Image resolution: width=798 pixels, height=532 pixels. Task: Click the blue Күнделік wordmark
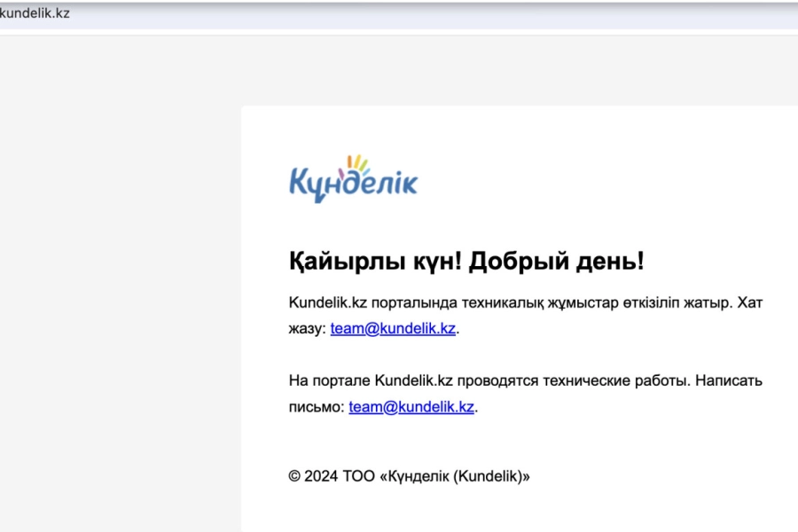point(354,182)
